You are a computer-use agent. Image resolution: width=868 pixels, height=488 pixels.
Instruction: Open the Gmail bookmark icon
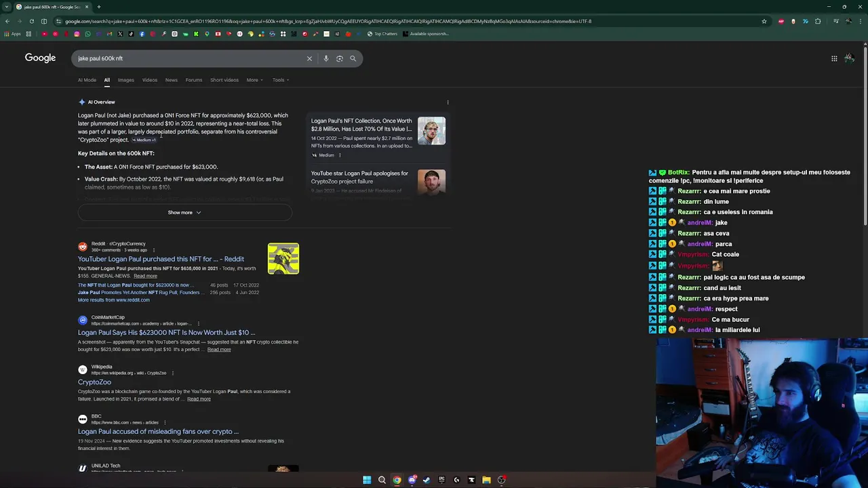[109, 34]
